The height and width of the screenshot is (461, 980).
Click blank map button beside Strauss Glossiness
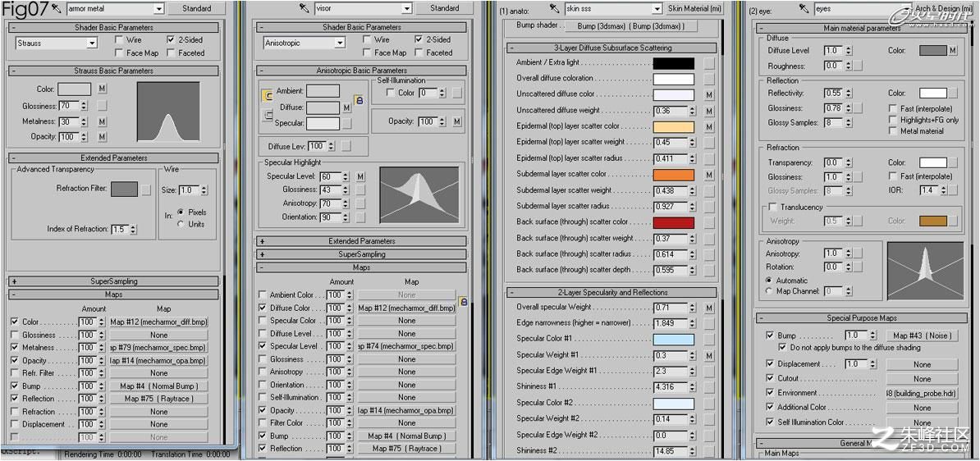click(103, 106)
